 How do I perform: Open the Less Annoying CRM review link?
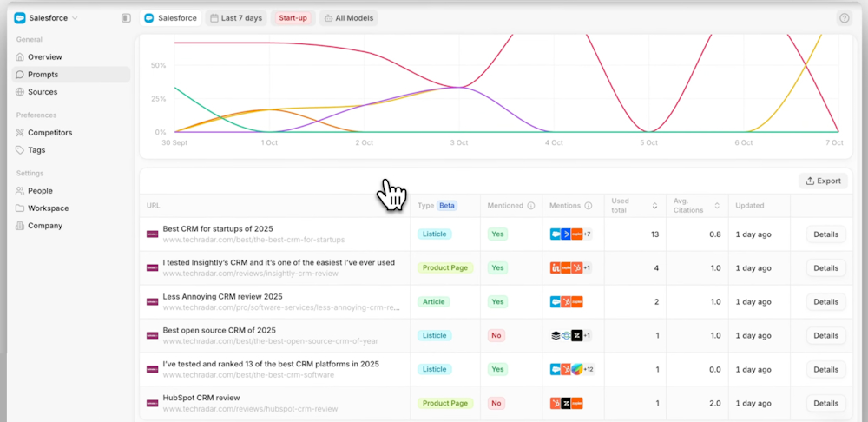(223, 297)
